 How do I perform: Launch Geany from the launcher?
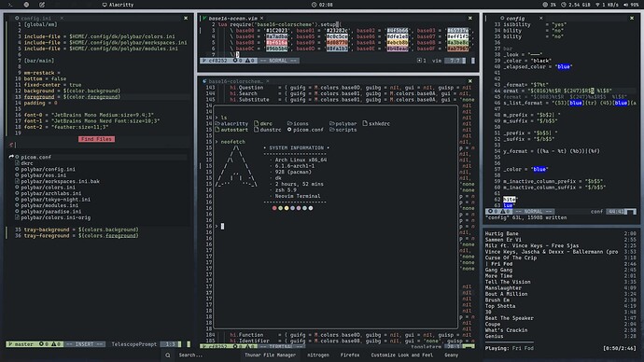(x=451, y=355)
